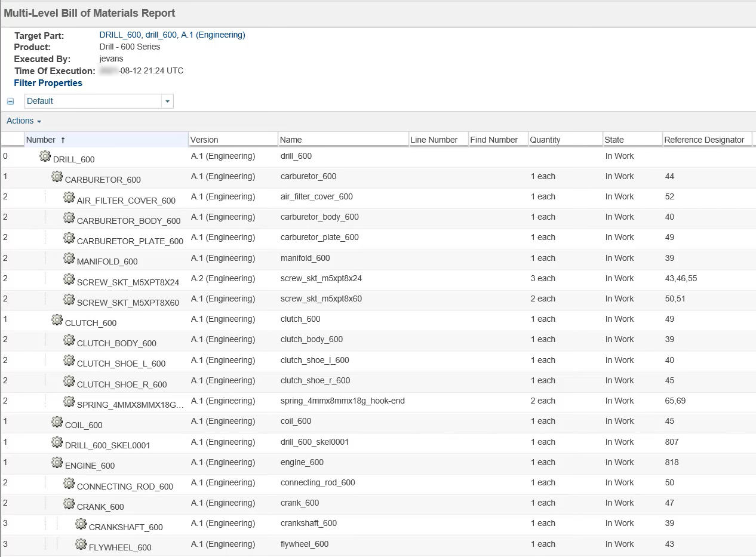Click the product value 'Drill - 600 Series'
Screen dimensions: 756x557
click(130, 47)
